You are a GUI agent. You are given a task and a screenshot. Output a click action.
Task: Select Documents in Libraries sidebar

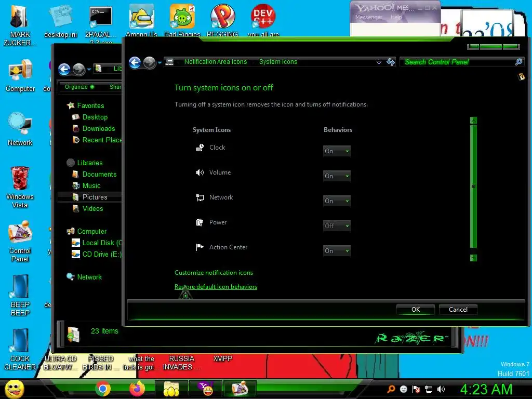click(x=99, y=174)
